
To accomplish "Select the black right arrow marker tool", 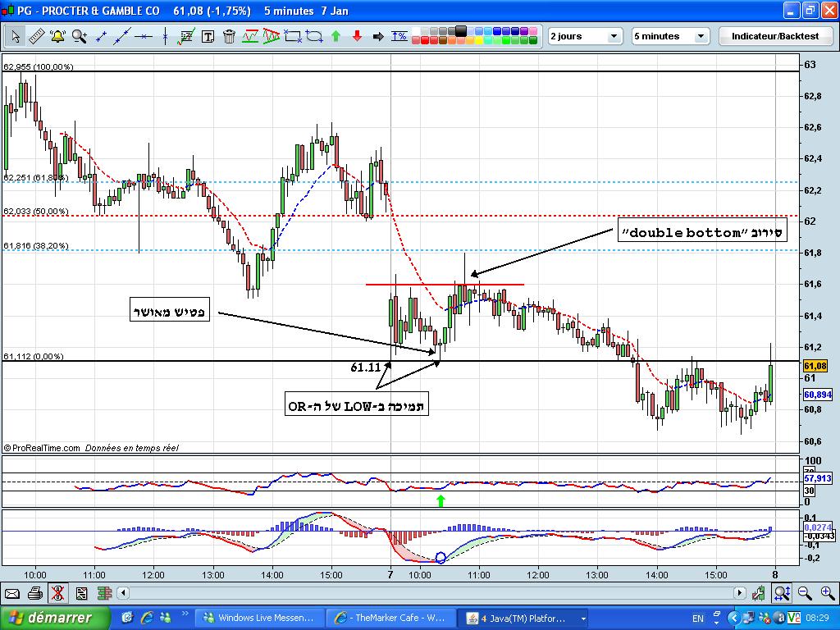I will (x=378, y=36).
